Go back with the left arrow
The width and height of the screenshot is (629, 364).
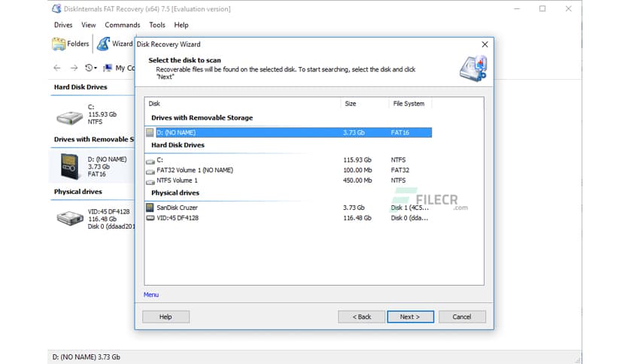click(x=57, y=68)
